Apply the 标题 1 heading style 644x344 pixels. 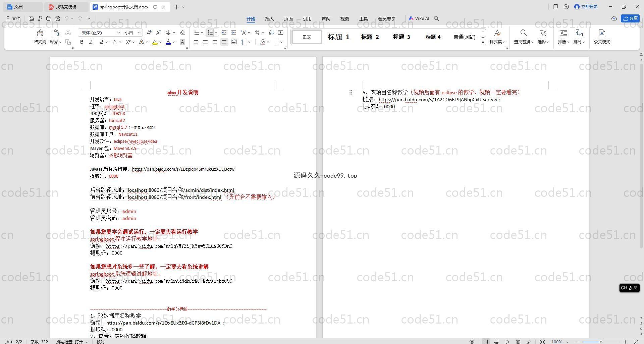(338, 37)
